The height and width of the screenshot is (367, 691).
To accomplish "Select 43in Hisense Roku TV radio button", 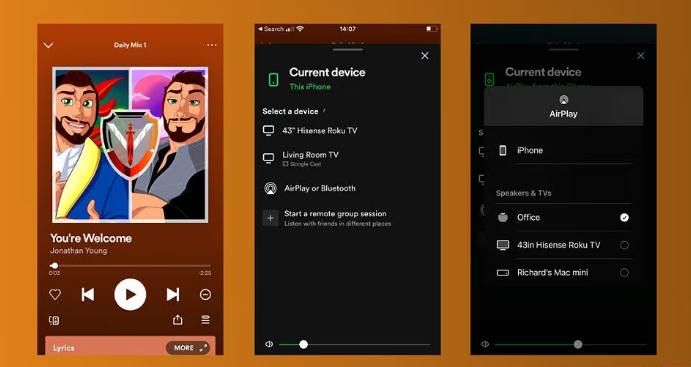I will 624,245.
